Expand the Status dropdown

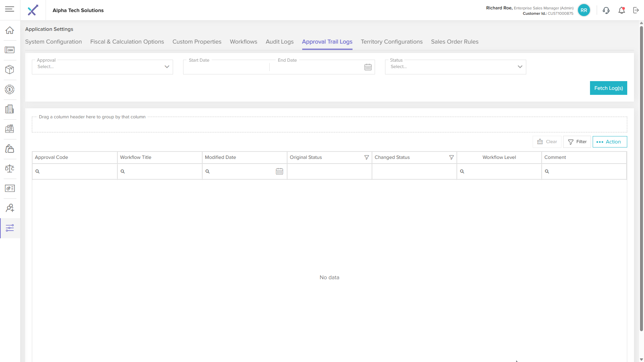(520, 67)
